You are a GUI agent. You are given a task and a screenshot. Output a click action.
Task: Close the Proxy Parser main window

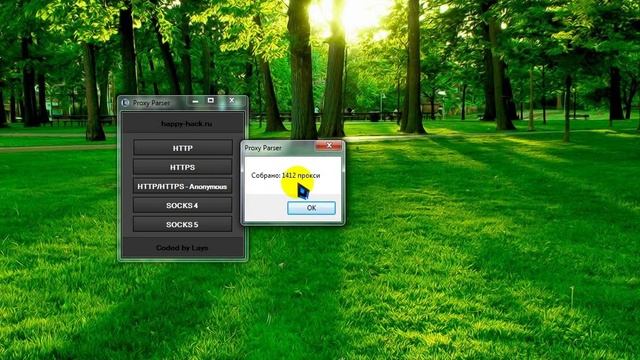[231, 100]
